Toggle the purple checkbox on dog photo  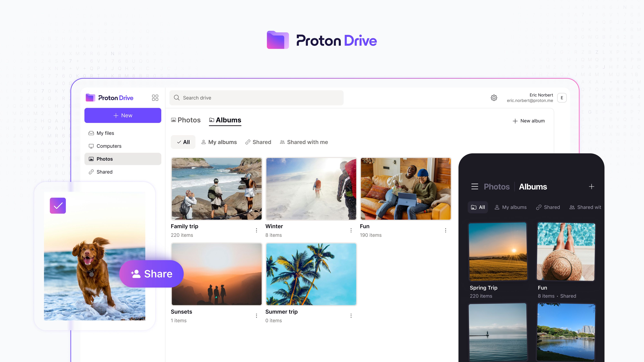pyautogui.click(x=58, y=206)
